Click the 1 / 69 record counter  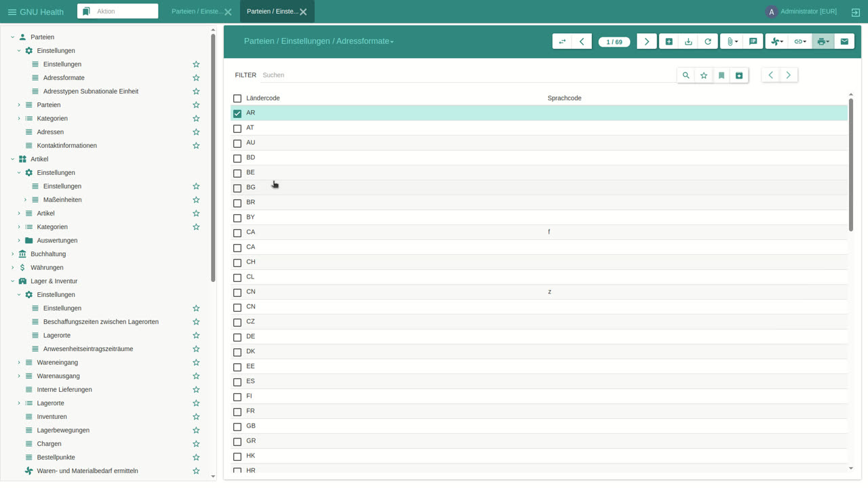(x=614, y=42)
